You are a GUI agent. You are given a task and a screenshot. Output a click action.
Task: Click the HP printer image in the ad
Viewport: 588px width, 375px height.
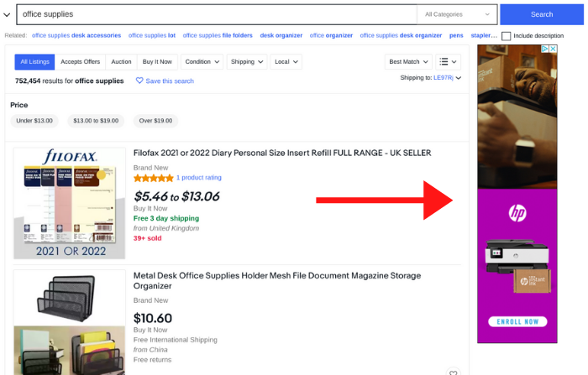pyautogui.click(x=517, y=257)
